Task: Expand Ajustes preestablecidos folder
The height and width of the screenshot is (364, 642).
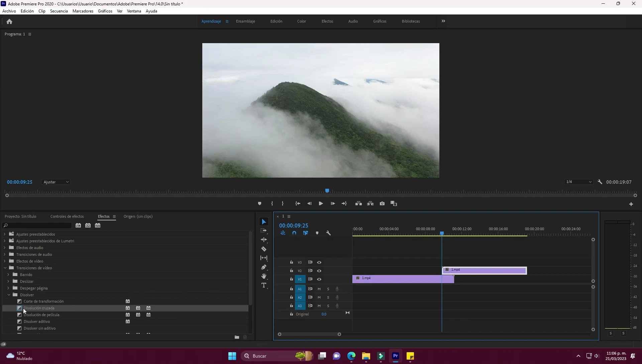Action: point(5,234)
